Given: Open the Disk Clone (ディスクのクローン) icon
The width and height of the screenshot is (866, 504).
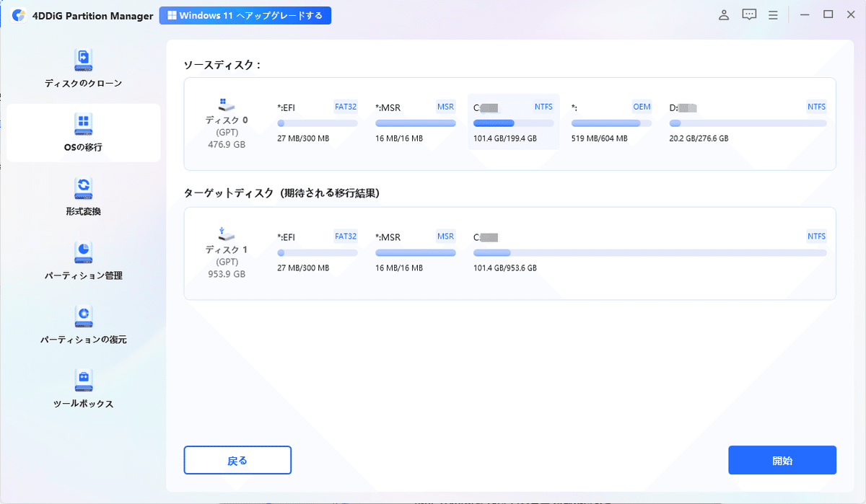Looking at the screenshot, I should pyautogui.click(x=84, y=58).
